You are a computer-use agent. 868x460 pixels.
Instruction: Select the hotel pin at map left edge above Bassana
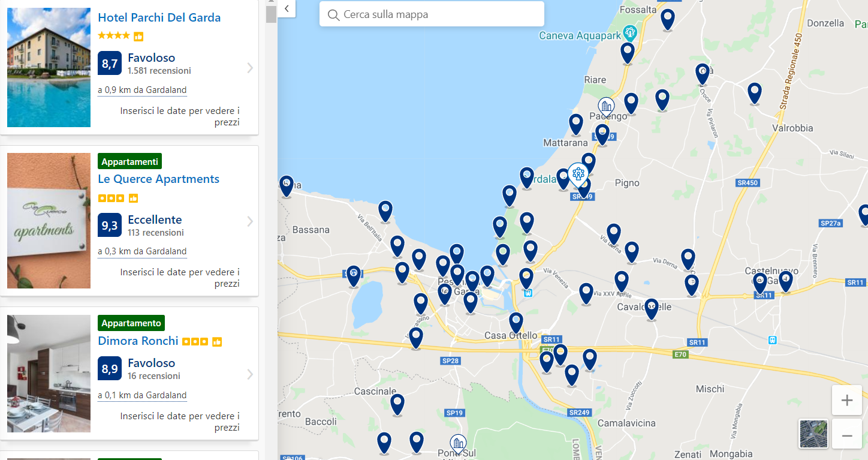tap(287, 186)
